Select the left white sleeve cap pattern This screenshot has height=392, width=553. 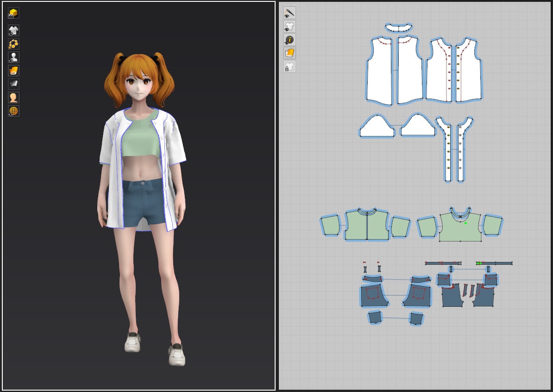377,127
